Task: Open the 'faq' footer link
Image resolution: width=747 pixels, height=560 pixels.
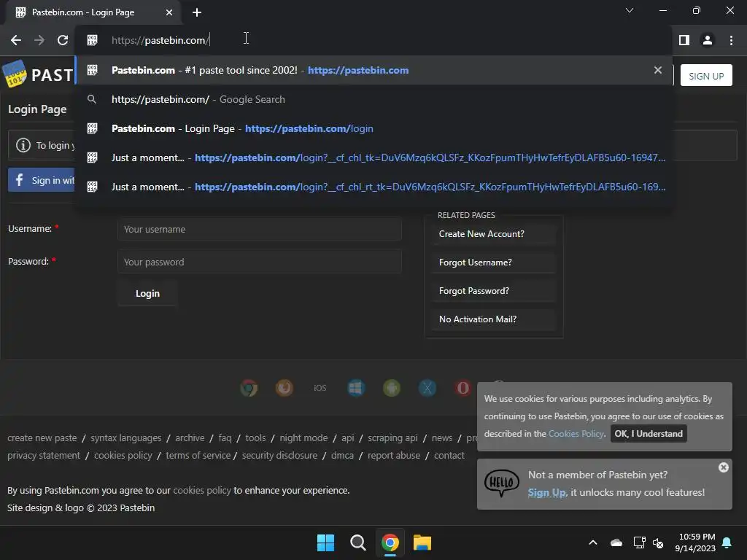Action: coord(225,437)
